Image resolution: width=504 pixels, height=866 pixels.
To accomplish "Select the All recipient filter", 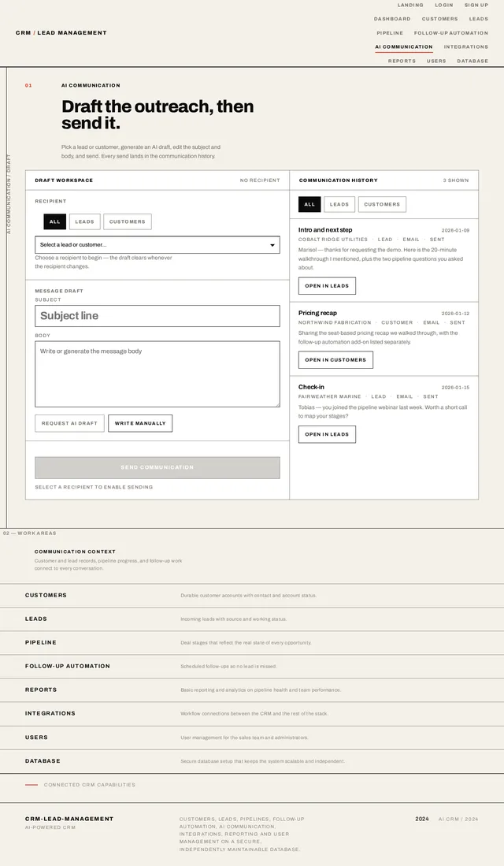I will point(54,221).
